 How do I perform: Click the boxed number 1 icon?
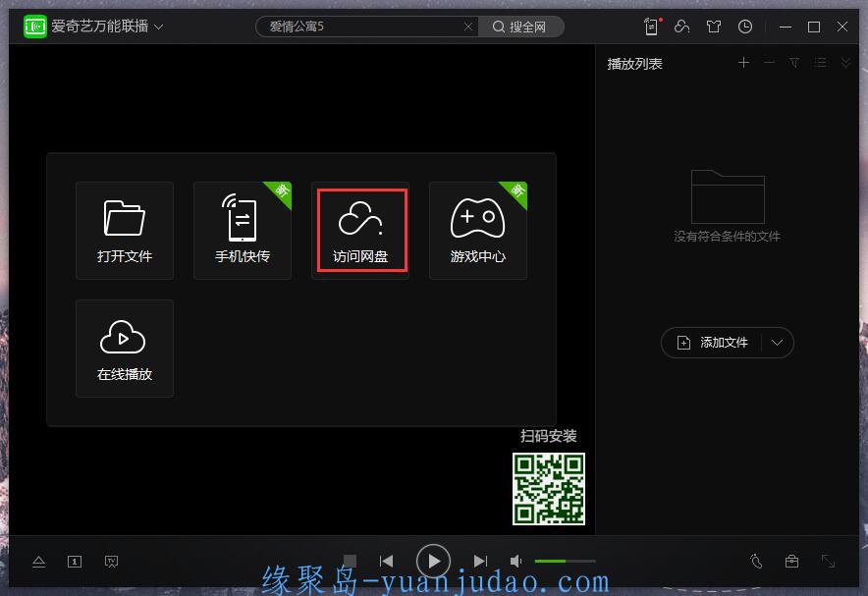pos(75,562)
